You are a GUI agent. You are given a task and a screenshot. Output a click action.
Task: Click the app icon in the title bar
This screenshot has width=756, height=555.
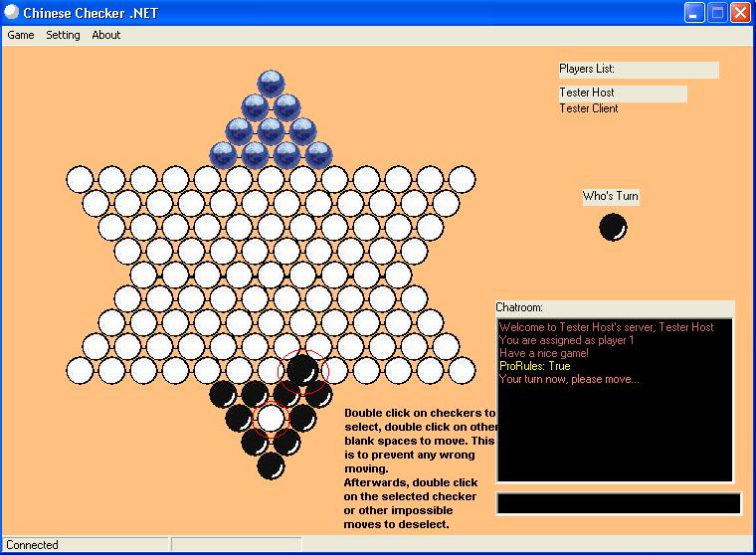coord(11,13)
